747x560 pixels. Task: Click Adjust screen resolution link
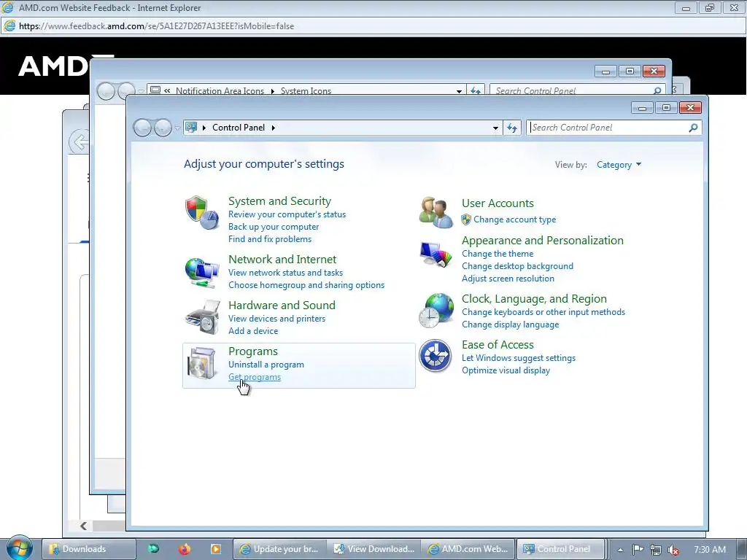click(x=508, y=279)
